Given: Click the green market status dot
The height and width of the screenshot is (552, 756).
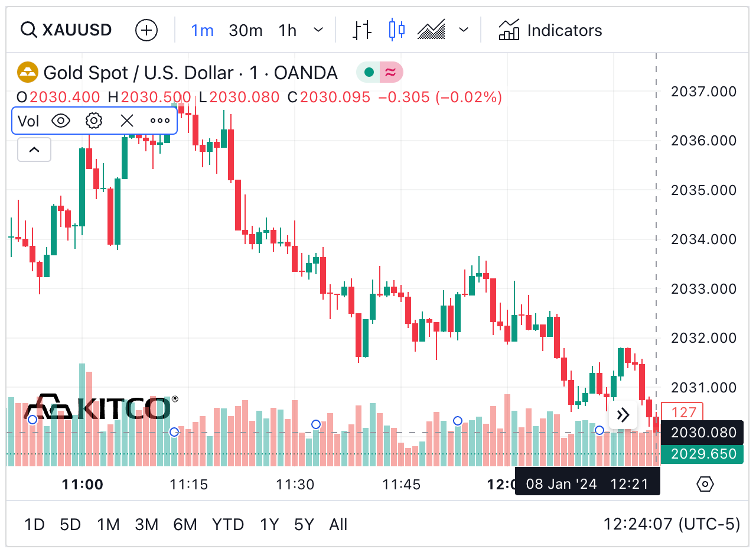Looking at the screenshot, I should 369,73.
